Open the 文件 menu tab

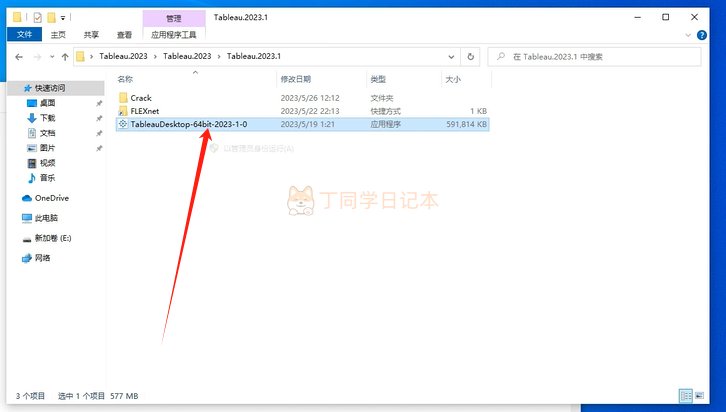point(24,34)
